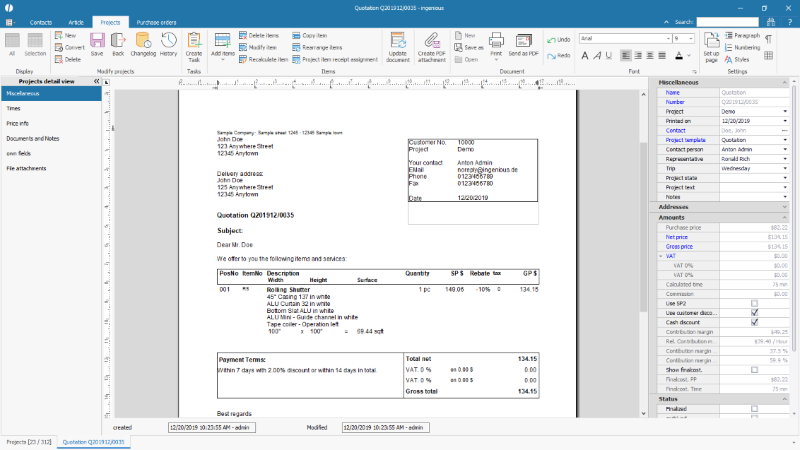Open the Changelog for this project
The height and width of the screenshot is (450, 800).
tap(142, 42)
